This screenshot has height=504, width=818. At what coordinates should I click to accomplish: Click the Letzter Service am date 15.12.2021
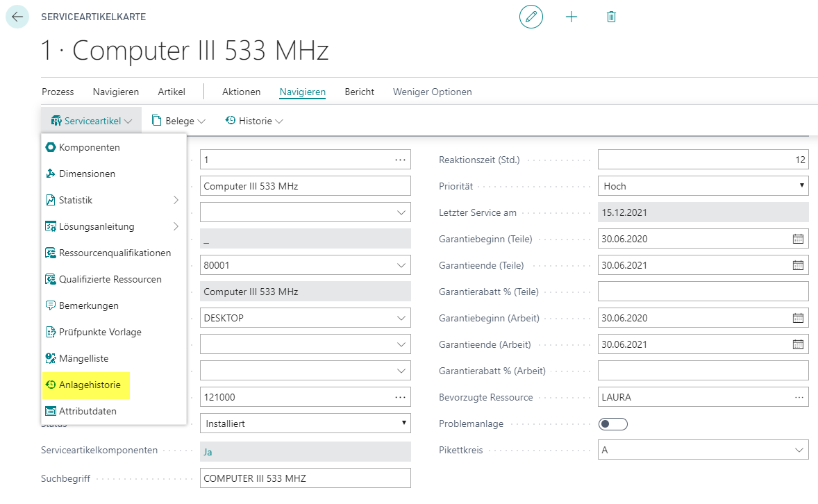[703, 212]
